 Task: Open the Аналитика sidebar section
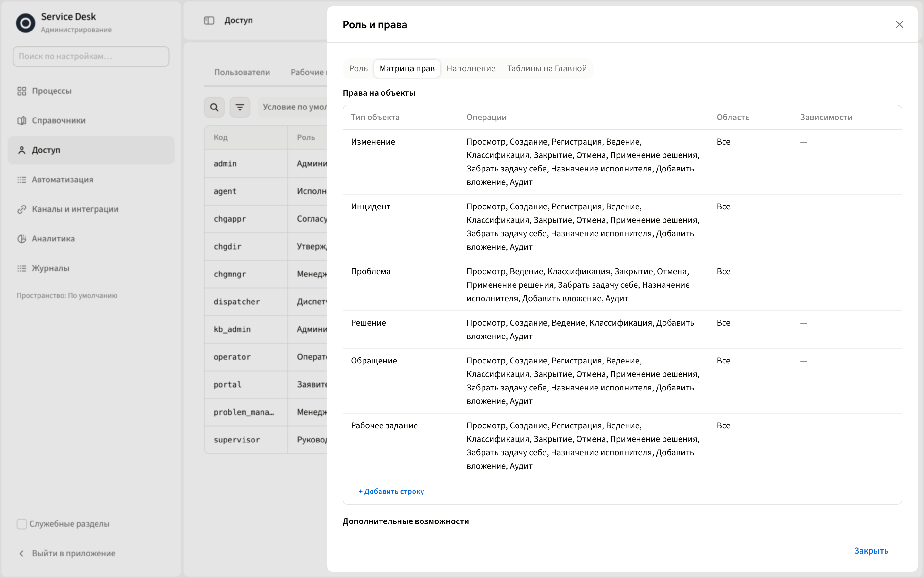point(91,239)
